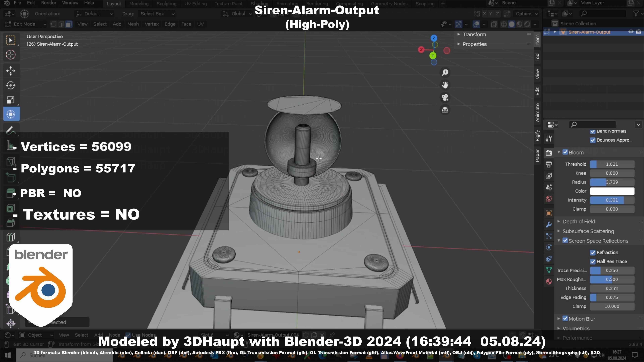Open the Render properties tab icon
The width and height of the screenshot is (644, 362).
point(549,153)
